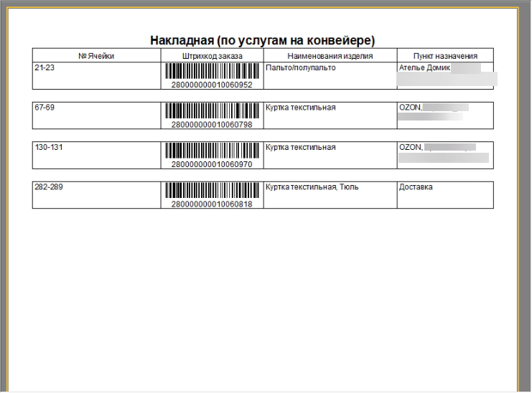Click the barcode number text 280000000010060952

tap(212, 85)
